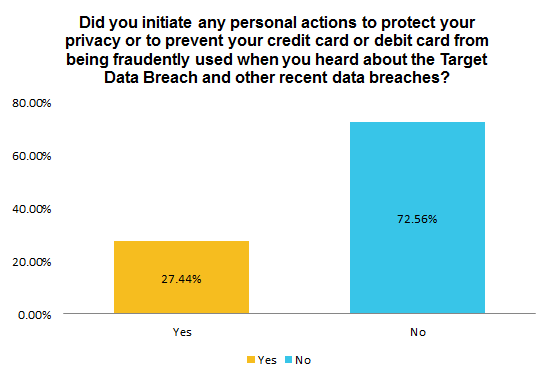Click the blue No bar
The width and height of the screenshot is (554, 382).
417,218
